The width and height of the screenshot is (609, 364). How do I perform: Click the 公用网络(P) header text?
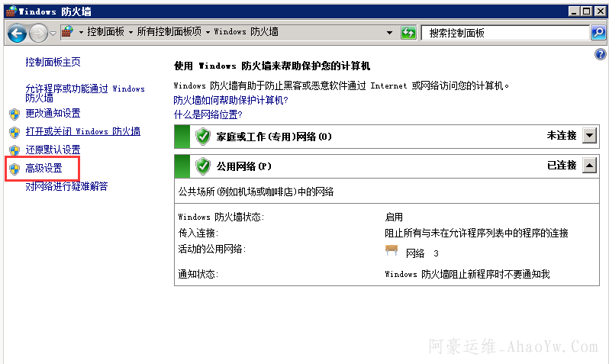click(x=244, y=166)
